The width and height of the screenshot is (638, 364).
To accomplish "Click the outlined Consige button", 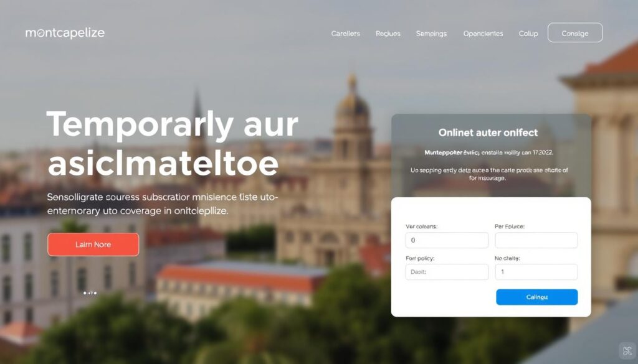I will [575, 32].
